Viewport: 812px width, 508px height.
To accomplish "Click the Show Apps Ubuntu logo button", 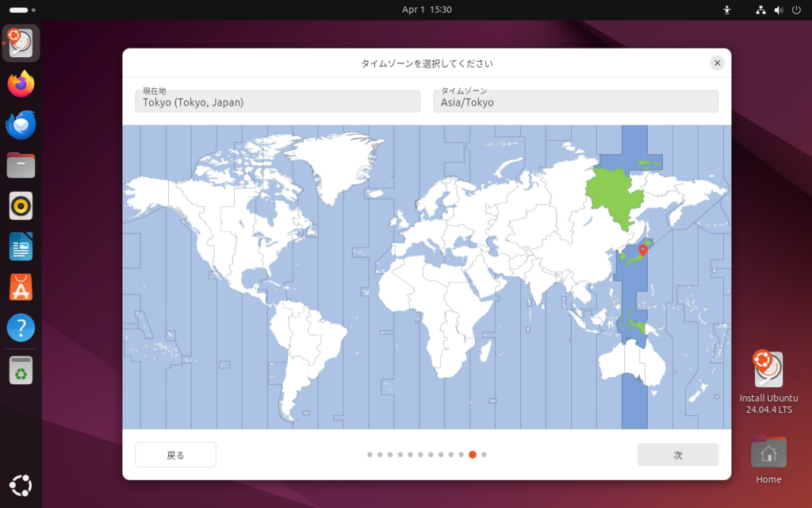I will 21,484.
